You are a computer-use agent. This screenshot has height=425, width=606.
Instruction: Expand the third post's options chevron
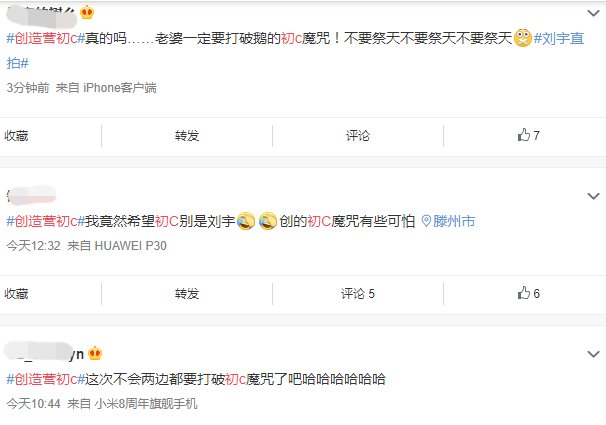coord(593,354)
